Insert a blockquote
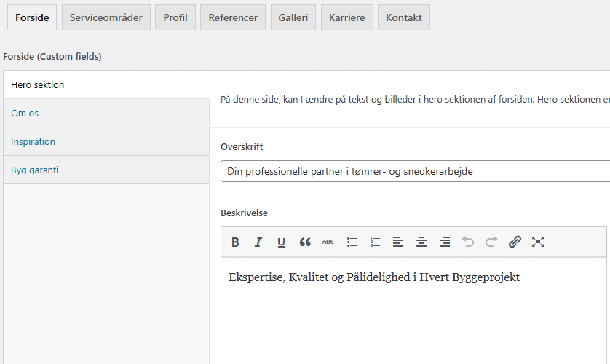 [x=305, y=242]
